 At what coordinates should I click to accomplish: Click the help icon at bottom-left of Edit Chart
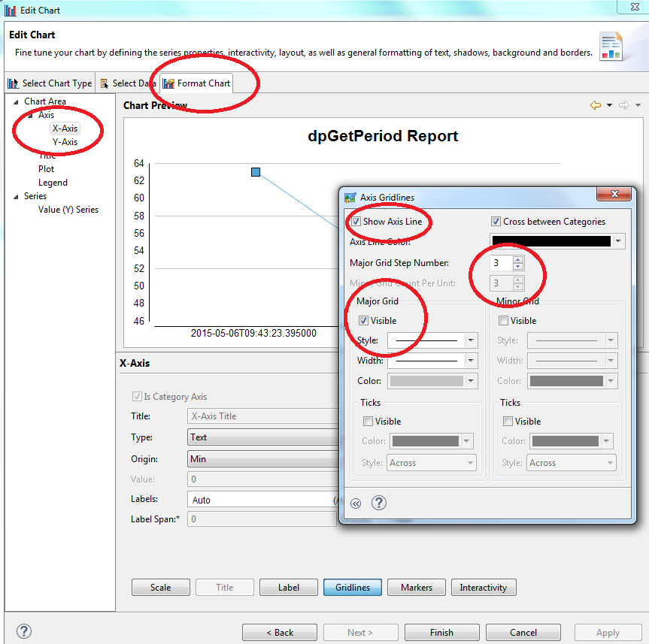point(23,631)
